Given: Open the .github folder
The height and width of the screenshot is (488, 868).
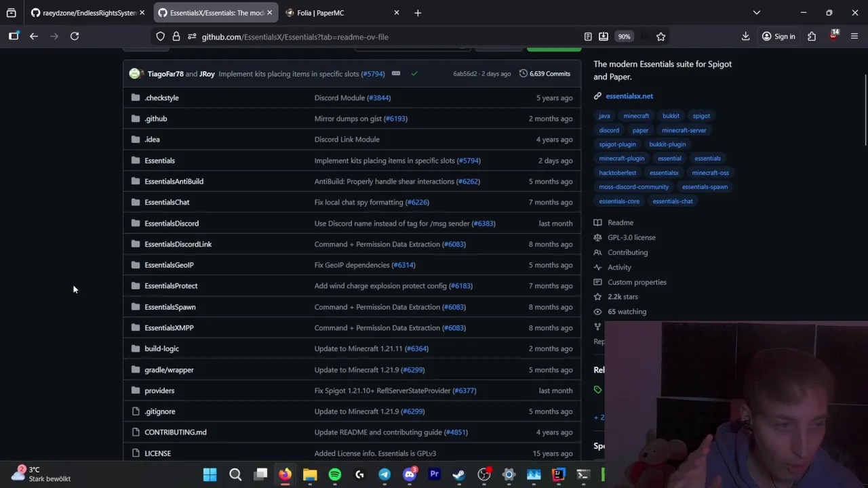Looking at the screenshot, I should [x=155, y=119].
